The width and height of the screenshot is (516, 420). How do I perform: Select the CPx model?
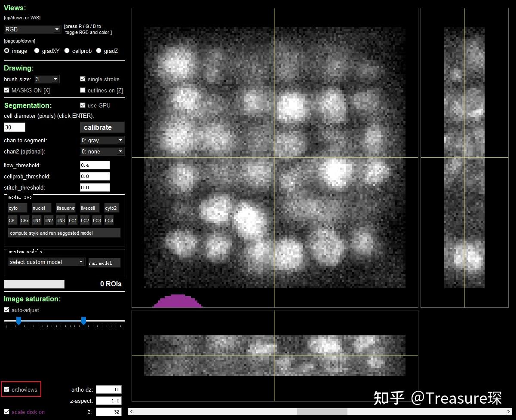click(x=25, y=220)
